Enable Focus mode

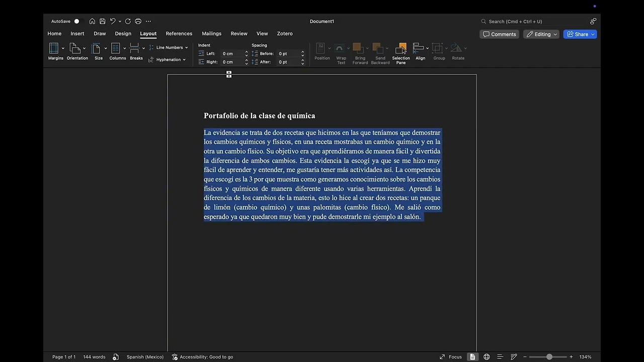click(450, 357)
